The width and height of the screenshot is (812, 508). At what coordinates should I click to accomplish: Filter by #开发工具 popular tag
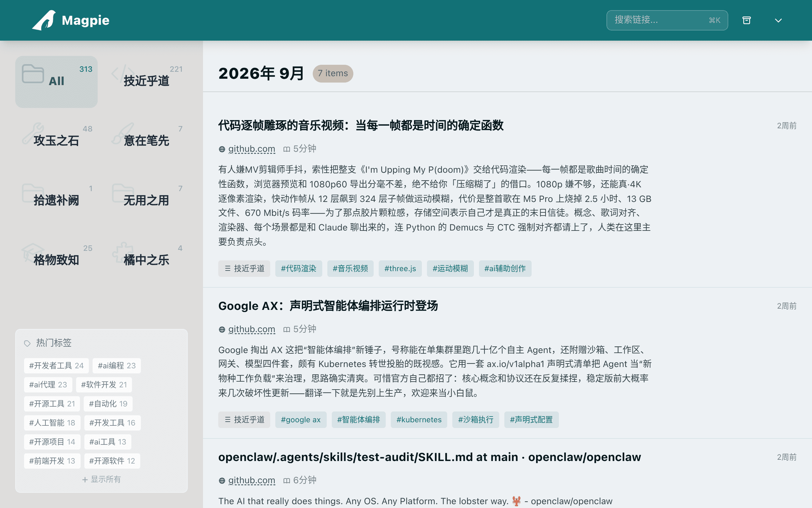pos(112,423)
